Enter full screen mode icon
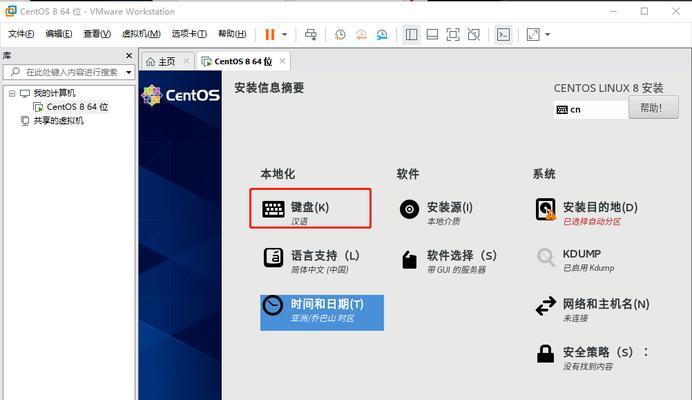692x400 pixels. pos(453,34)
